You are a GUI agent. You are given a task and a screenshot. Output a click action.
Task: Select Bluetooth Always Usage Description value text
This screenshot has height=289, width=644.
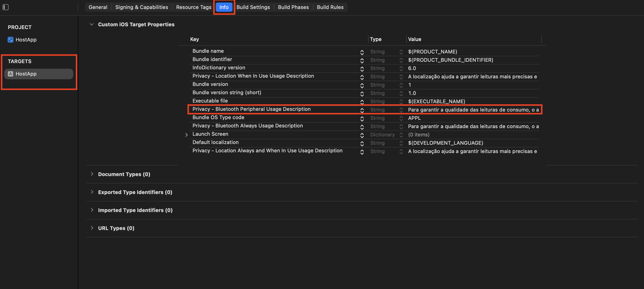tap(473, 126)
